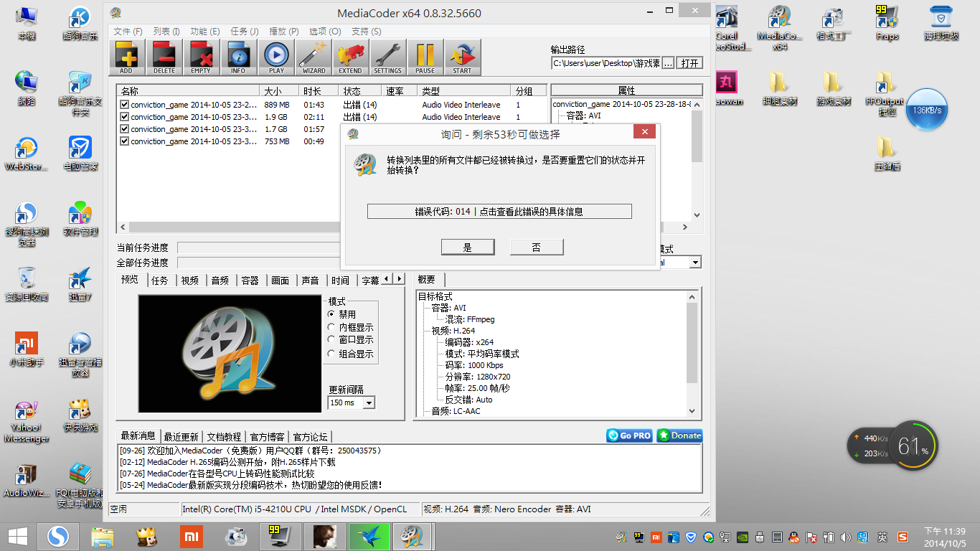Open the Fraps desktop shortcut

point(887,23)
